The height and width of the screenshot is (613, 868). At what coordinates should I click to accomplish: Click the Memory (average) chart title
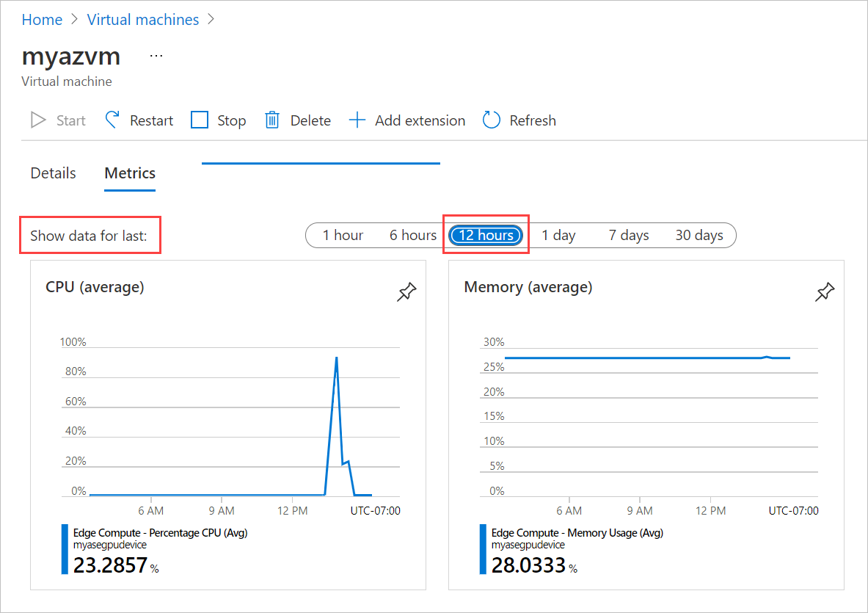[528, 287]
